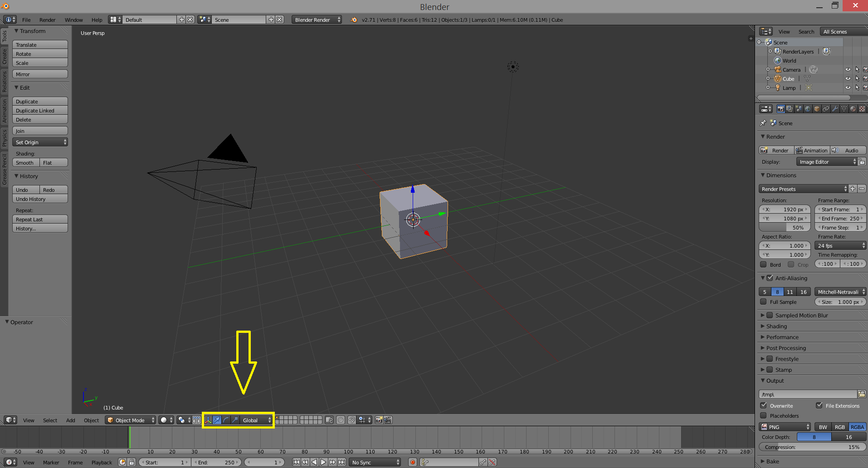This screenshot has height=468, width=868.
Task: Open Constraints properties chain-link tab
Action: click(826, 109)
